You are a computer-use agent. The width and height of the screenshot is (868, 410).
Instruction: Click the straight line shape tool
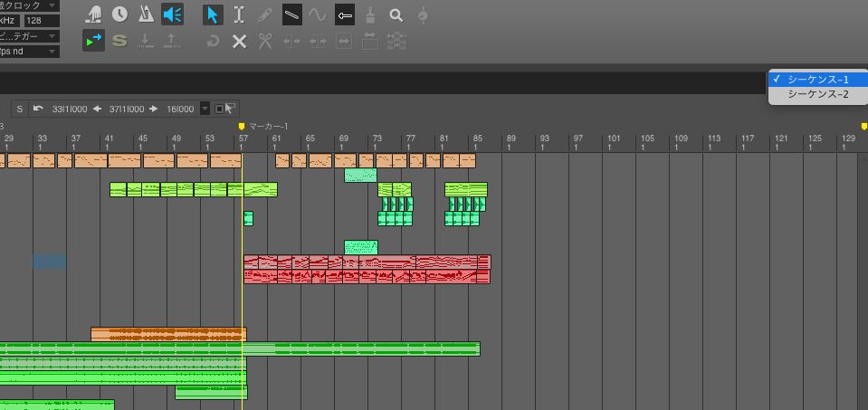coord(291,14)
